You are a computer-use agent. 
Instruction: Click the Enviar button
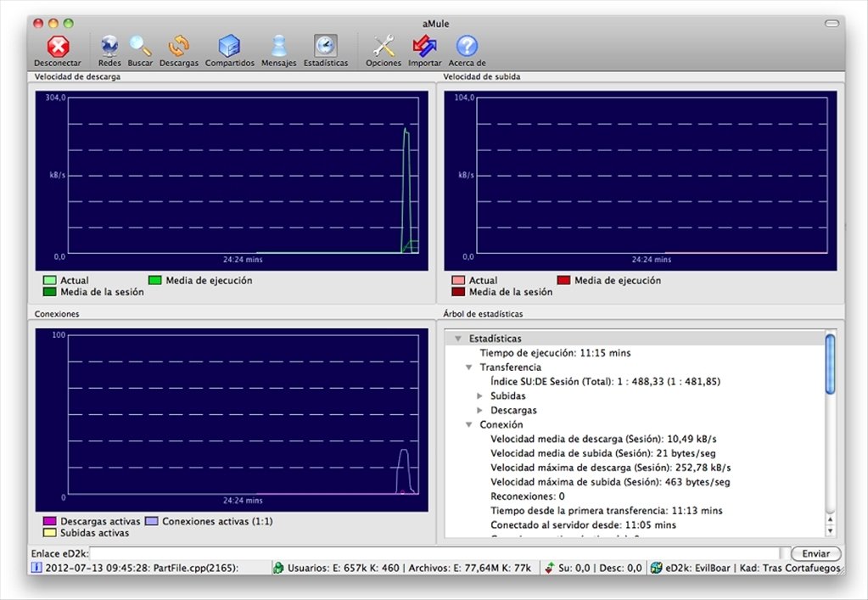pyautogui.click(x=816, y=553)
